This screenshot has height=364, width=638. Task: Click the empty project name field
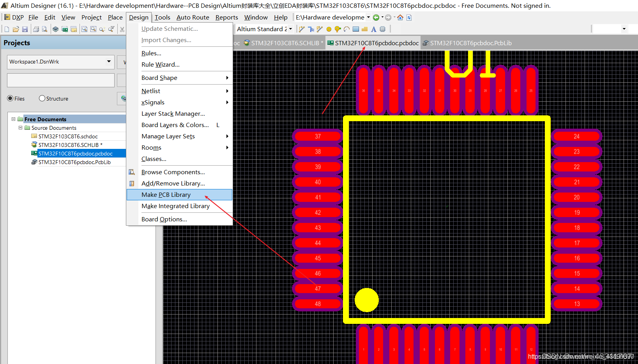click(61, 80)
